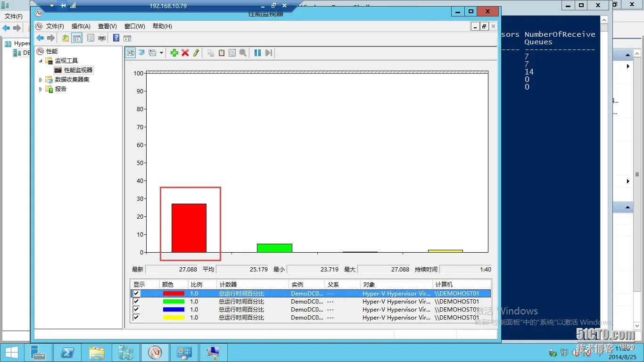The width and height of the screenshot is (644, 362).
Task: Click the Back arrow in the MMC toolbar
Action: pos(40,38)
